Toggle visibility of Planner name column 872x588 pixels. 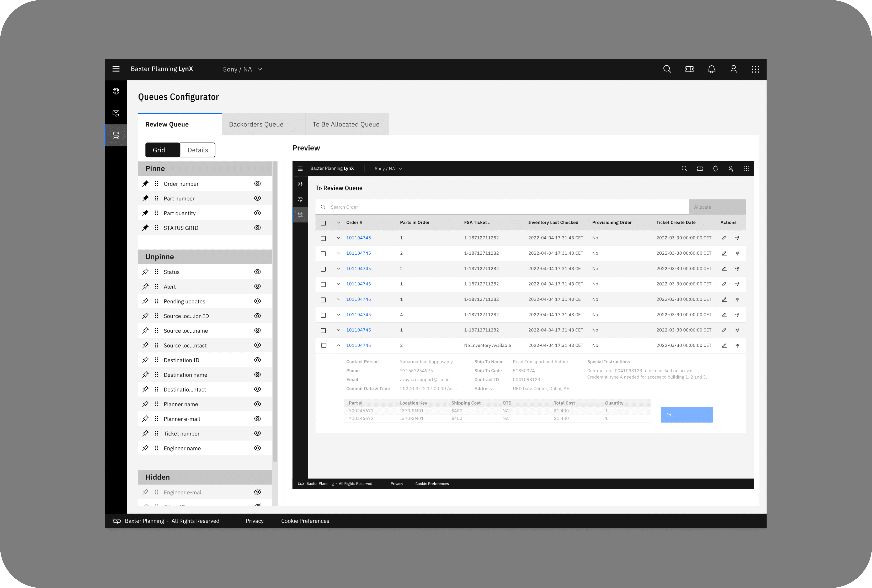[257, 404]
